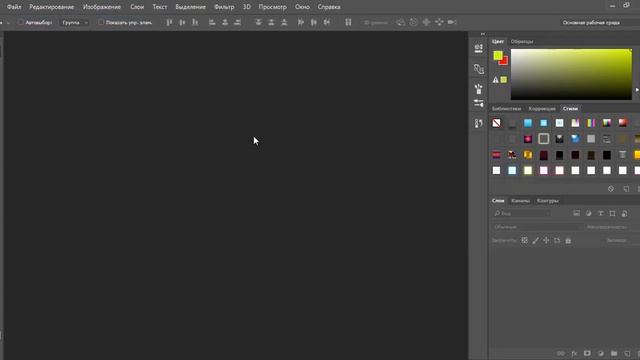Toggle lock all padlock icon
The width and height of the screenshot is (640, 360).
click(568, 240)
